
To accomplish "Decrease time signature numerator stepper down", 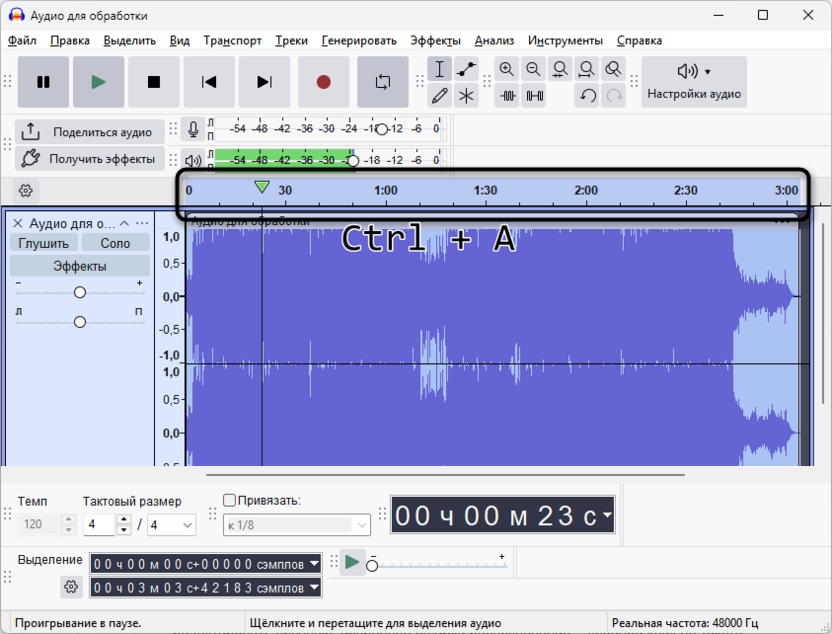I will click(124, 529).
